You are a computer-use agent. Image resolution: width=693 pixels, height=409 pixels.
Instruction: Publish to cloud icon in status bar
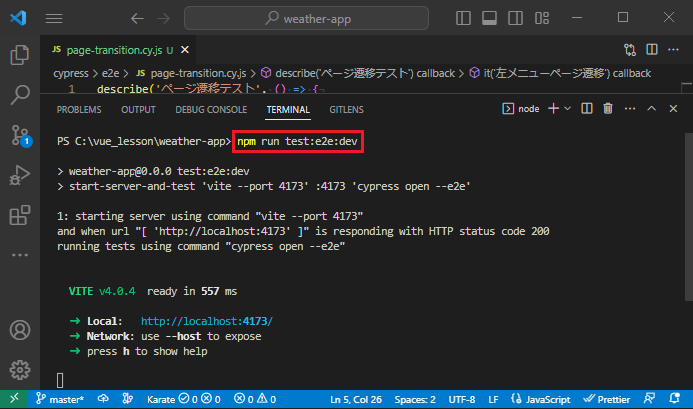[103, 399]
